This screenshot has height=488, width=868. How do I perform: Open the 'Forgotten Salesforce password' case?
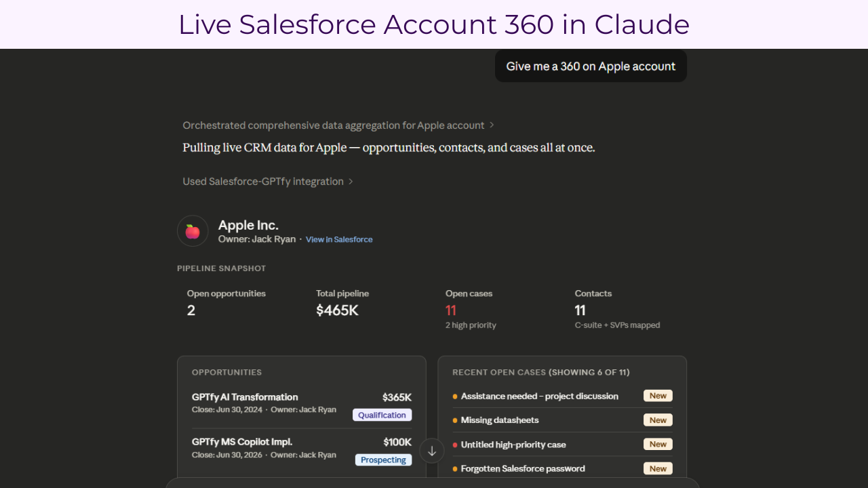[523, 468]
